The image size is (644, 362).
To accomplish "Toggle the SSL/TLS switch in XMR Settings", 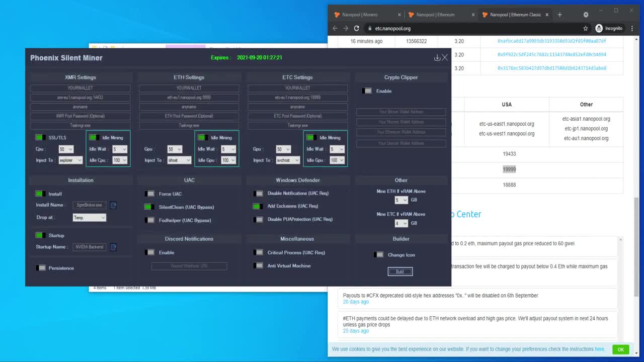I will [40, 137].
